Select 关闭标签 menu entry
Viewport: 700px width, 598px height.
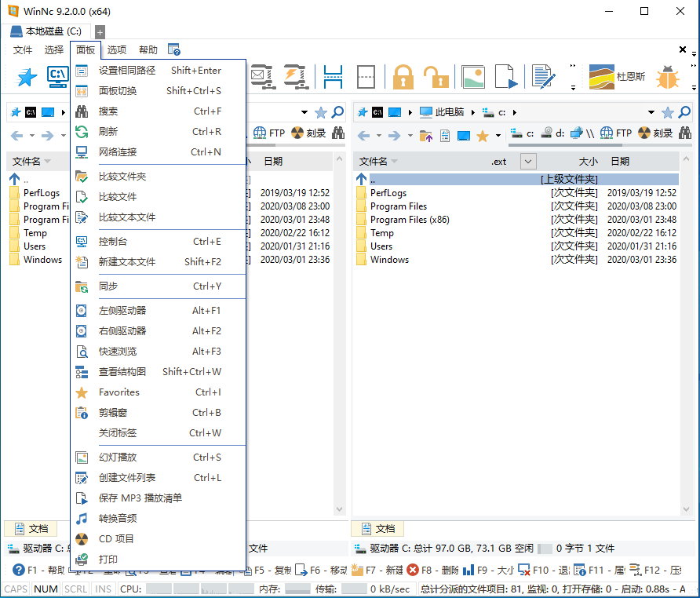coord(158,432)
